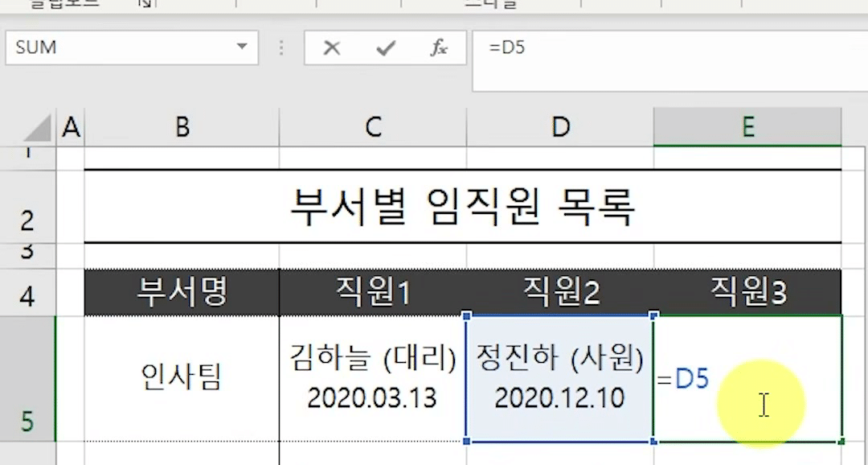Open Insert Function fx dialog
The width and height of the screenshot is (868, 465).
(x=439, y=47)
